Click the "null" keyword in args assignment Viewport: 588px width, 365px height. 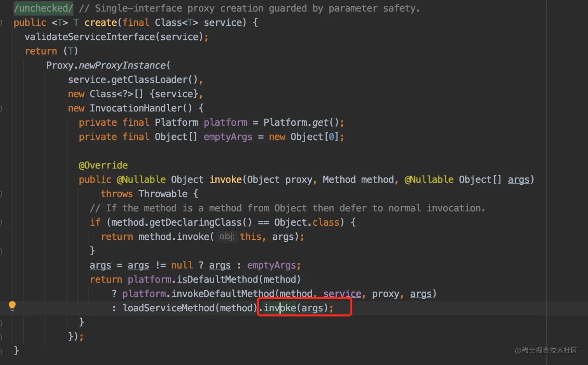[182, 265]
